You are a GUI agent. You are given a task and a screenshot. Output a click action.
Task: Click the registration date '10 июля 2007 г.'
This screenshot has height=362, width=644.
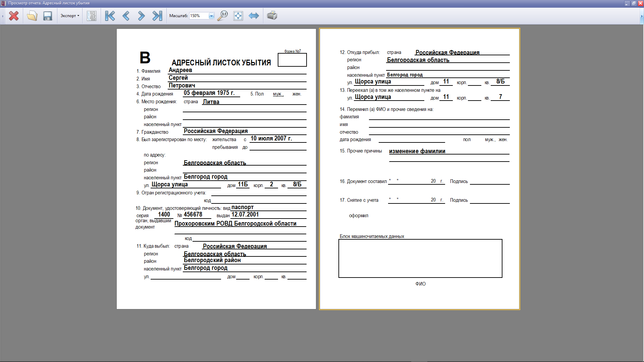coord(271,138)
